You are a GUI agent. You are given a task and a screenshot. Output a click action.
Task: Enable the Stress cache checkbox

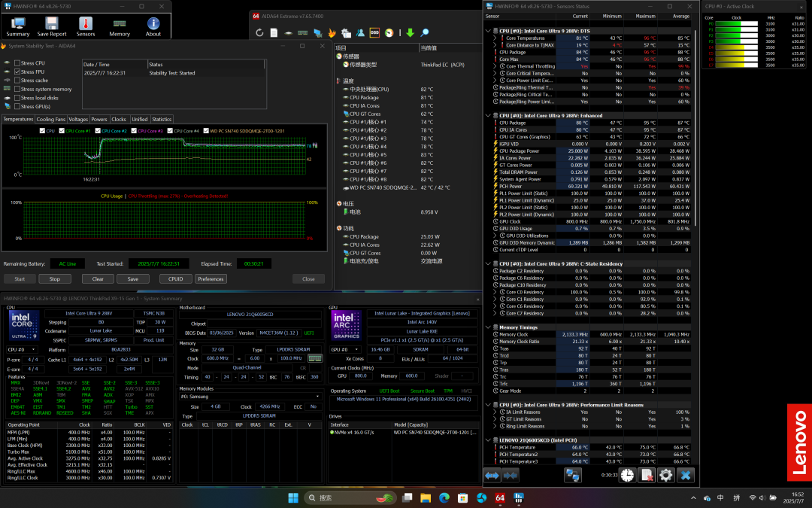pos(17,81)
